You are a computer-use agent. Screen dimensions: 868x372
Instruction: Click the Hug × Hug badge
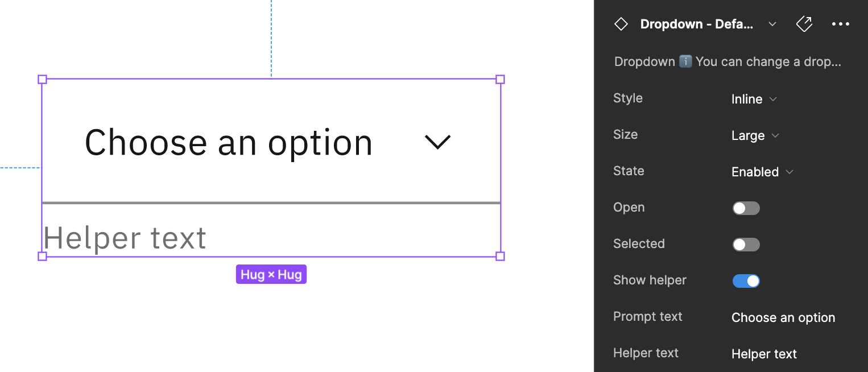(x=271, y=274)
